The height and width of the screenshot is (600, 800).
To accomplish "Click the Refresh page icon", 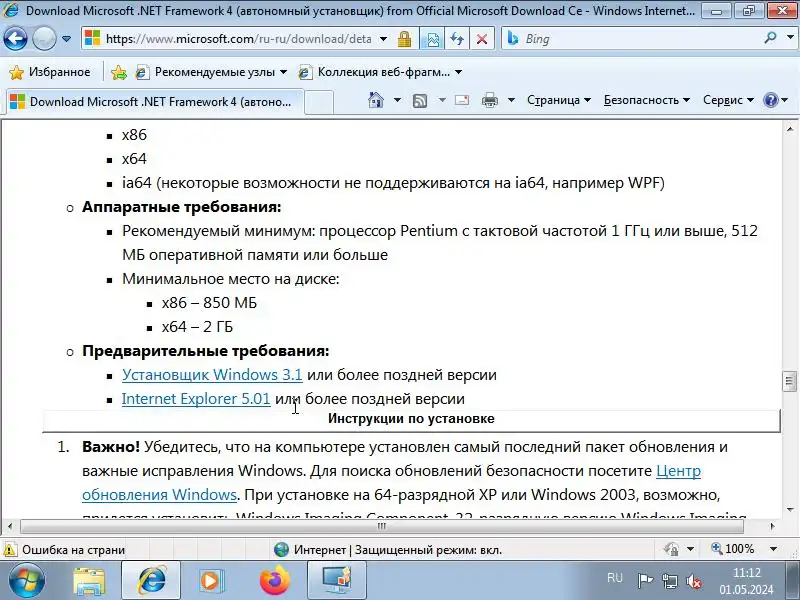I will (x=457, y=39).
